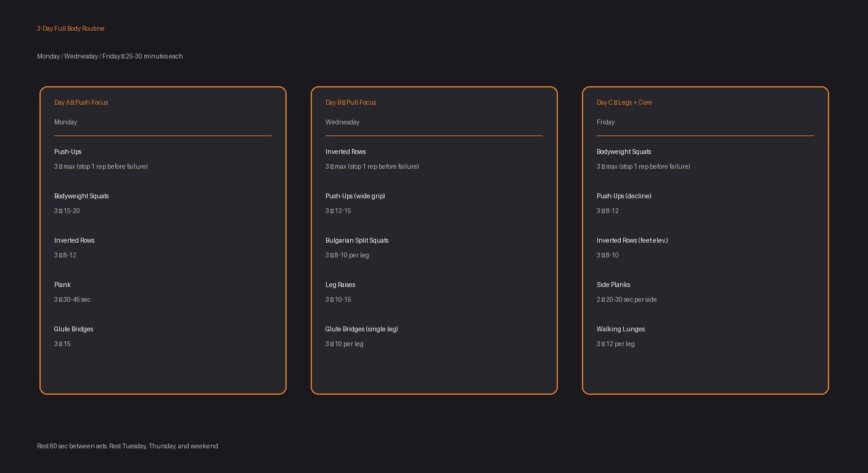Select the 'Day C Legs + Core' heading

point(624,102)
